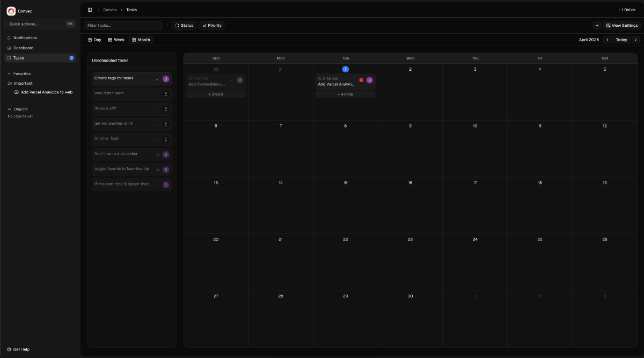Select April 9 in the calendar
Image resolution: width=644 pixels, height=358 pixels.
click(x=411, y=126)
